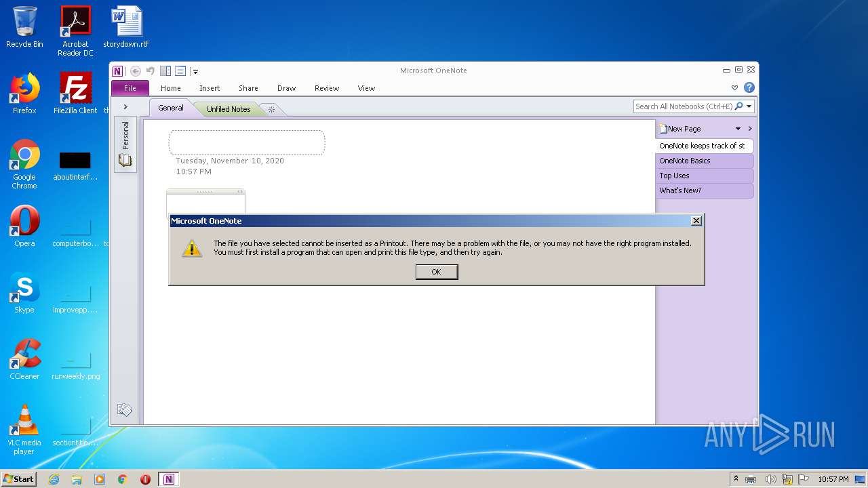Click the Action Center flag tray icon
This screenshot has width=868, height=488.
(804, 479)
